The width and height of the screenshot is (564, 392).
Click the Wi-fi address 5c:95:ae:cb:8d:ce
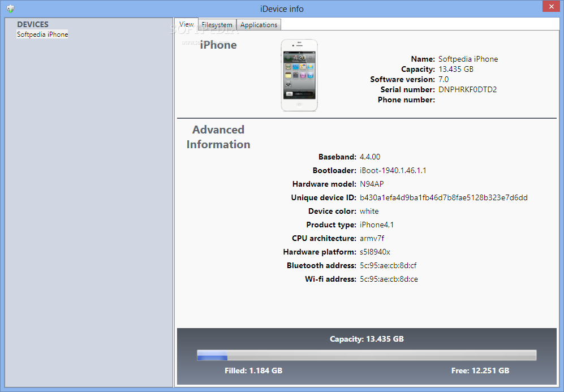coord(389,279)
